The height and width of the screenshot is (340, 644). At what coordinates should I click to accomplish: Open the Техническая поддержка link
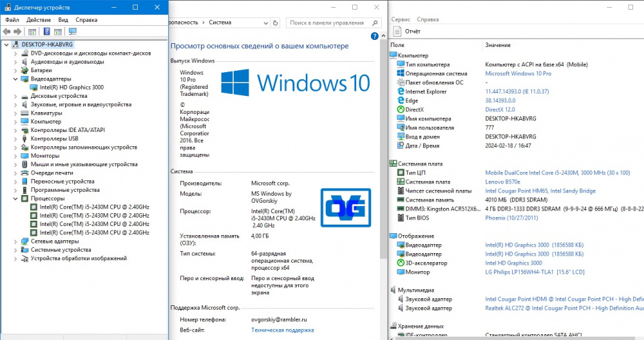[283, 330]
